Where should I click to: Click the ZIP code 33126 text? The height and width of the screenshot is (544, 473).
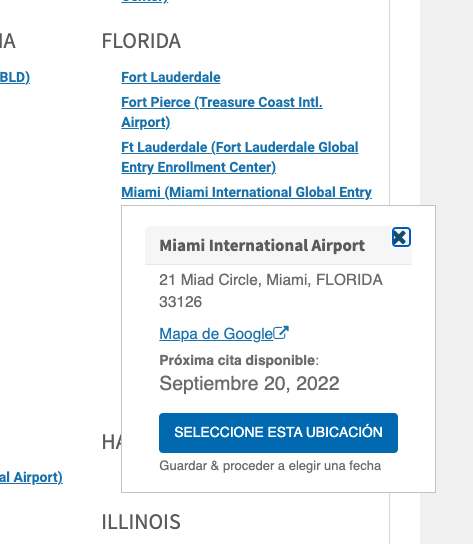tap(180, 302)
